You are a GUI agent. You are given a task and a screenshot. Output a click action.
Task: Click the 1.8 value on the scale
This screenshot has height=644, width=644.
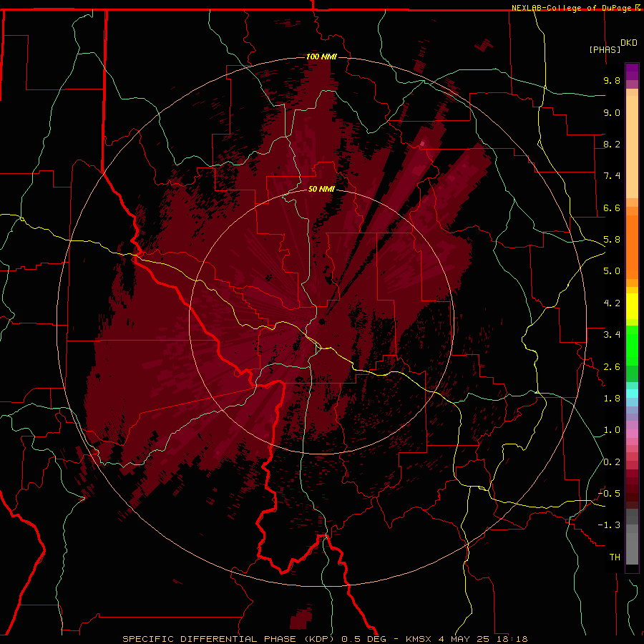click(612, 399)
